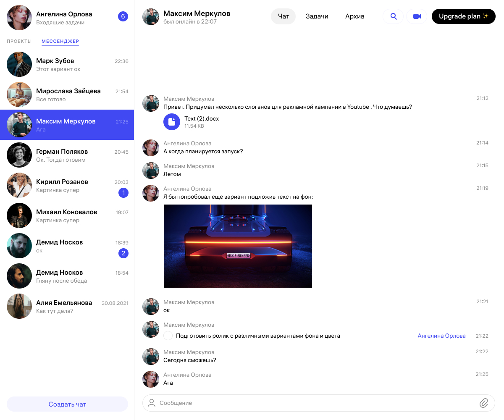The image size is (504, 420).
Task: Check the task 'Подготовить ролик' checkbox
Action: (168, 336)
